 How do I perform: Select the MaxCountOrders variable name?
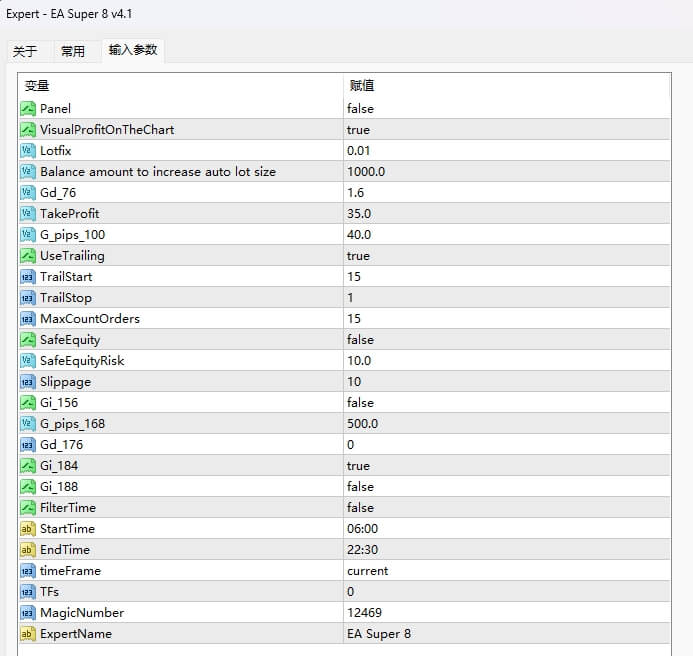90,319
